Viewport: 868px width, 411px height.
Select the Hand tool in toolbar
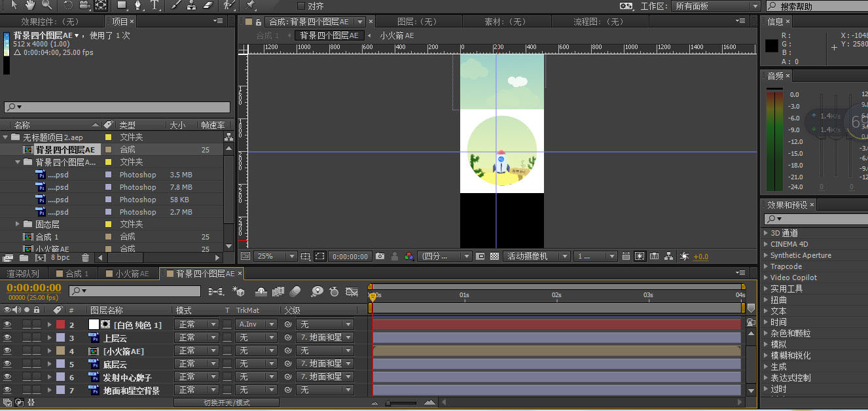(30, 5)
